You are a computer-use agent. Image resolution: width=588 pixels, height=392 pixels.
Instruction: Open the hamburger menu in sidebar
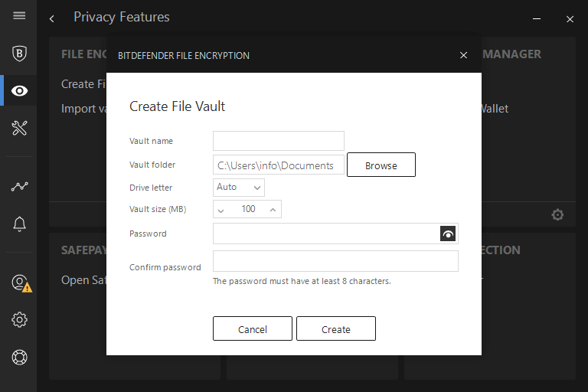[x=19, y=15]
